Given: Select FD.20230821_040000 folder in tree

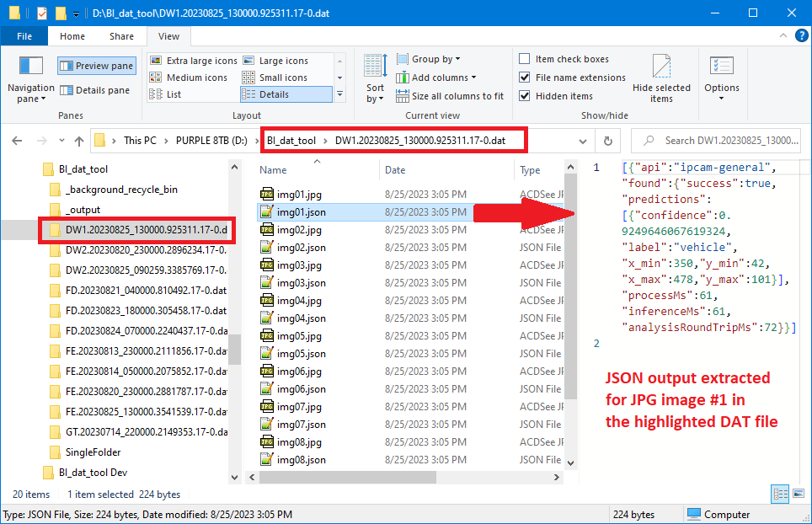Looking at the screenshot, I should coord(146,291).
